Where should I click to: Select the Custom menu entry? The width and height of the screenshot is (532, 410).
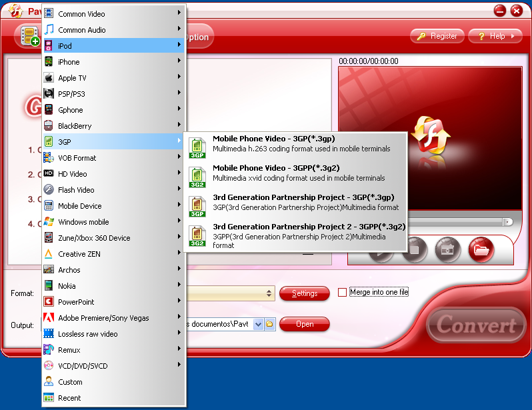[113, 382]
